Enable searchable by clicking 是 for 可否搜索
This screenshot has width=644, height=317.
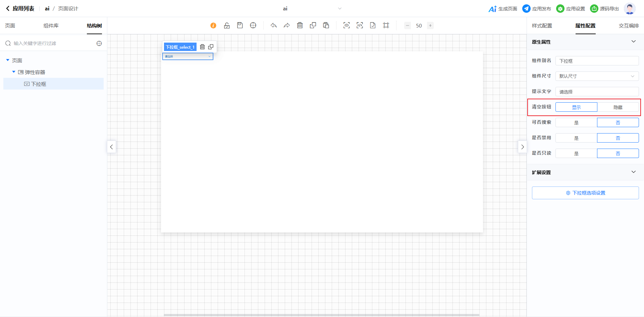(x=576, y=122)
